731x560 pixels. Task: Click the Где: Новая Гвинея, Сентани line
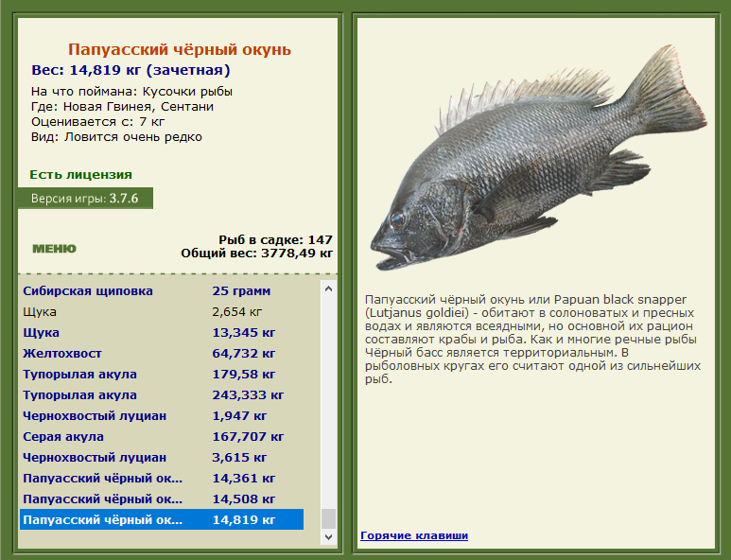(x=122, y=107)
